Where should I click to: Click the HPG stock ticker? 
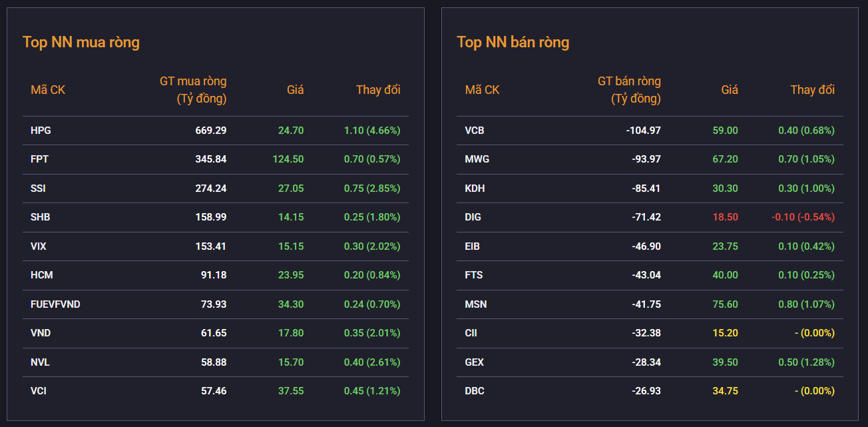click(41, 131)
